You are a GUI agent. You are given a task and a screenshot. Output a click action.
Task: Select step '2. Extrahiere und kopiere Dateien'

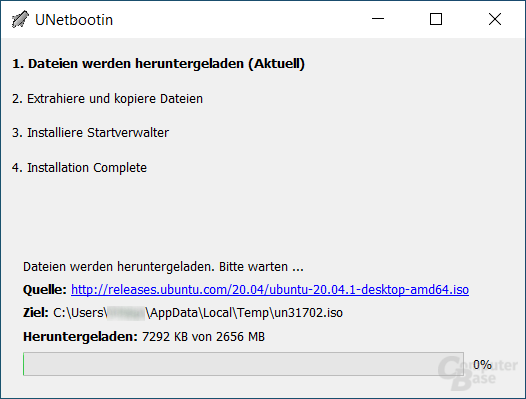pyautogui.click(x=107, y=99)
